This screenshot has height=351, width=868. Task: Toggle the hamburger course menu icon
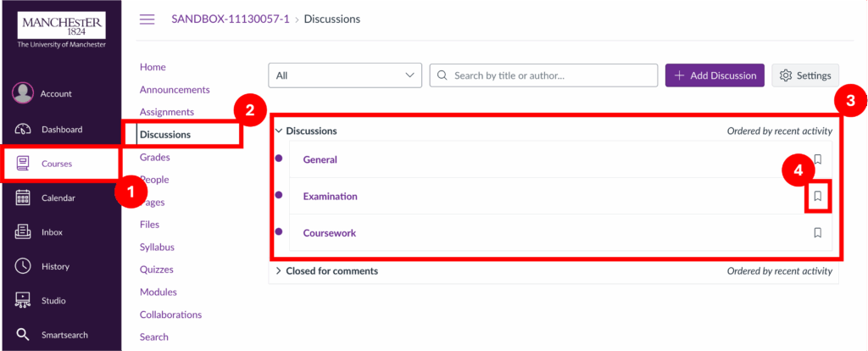[x=147, y=19]
